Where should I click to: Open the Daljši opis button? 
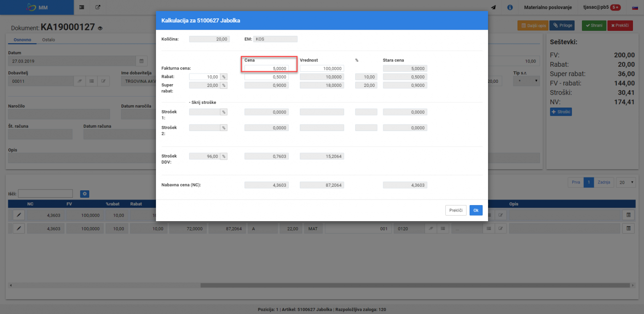point(533,26)
